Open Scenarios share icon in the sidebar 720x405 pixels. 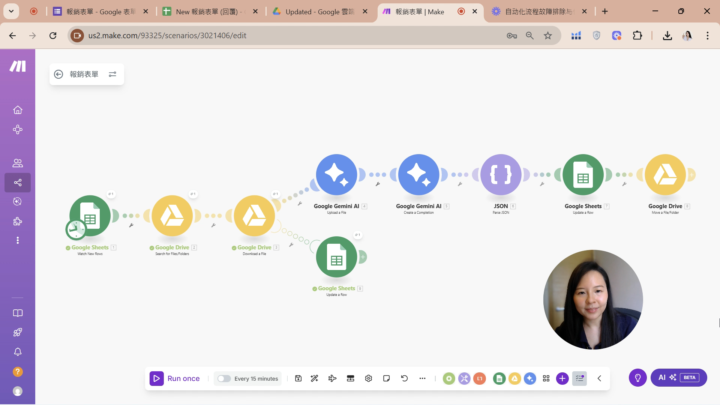(17, 182)
